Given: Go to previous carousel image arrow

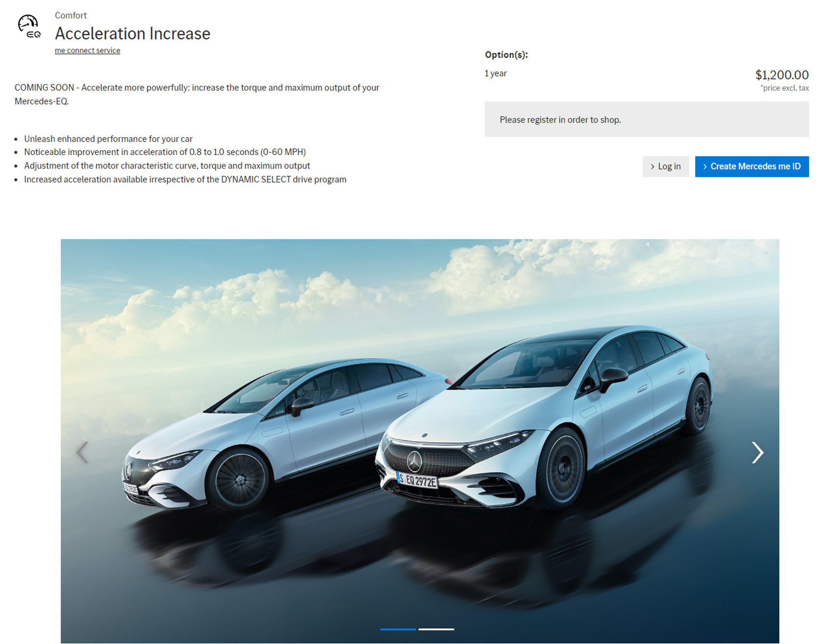Looking at the screenshot, I should tap(82, 452).
